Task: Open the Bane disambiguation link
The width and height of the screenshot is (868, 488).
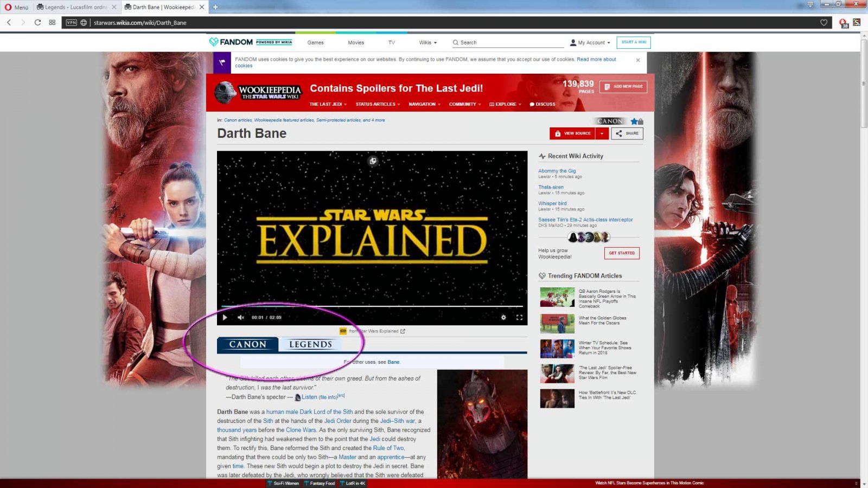Action: (393, 362)
